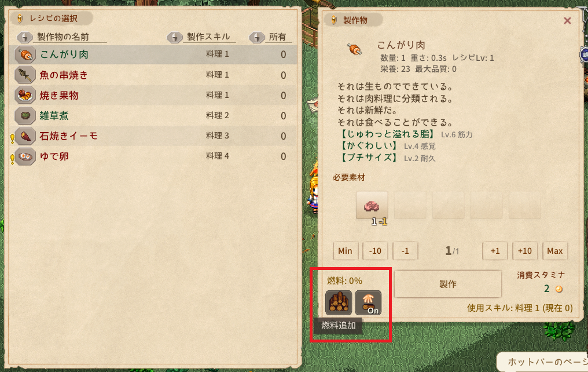Select the 魚の串焼き skewer icon

25,75
